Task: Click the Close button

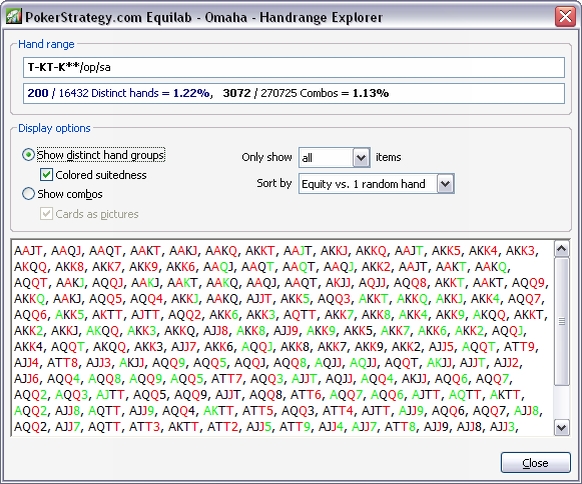Action: pyautogui.click(x=535, y=462)
